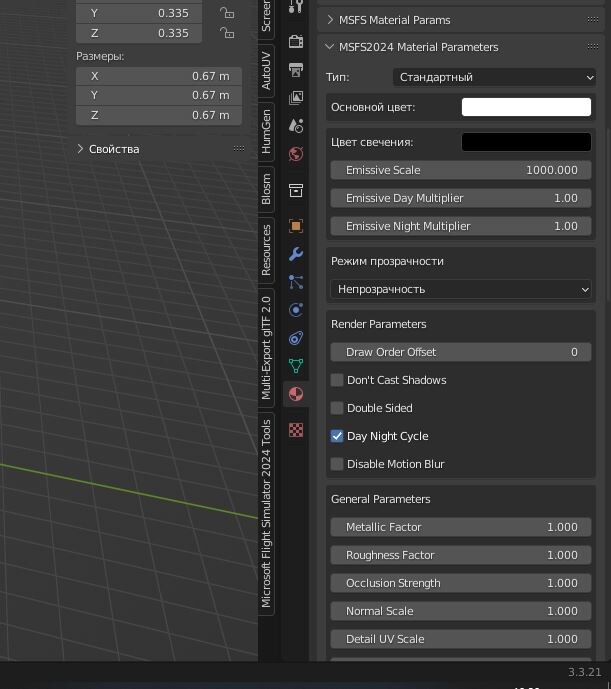
Task: Switch to HumGen sidebar tab
Action: point(266,132)
